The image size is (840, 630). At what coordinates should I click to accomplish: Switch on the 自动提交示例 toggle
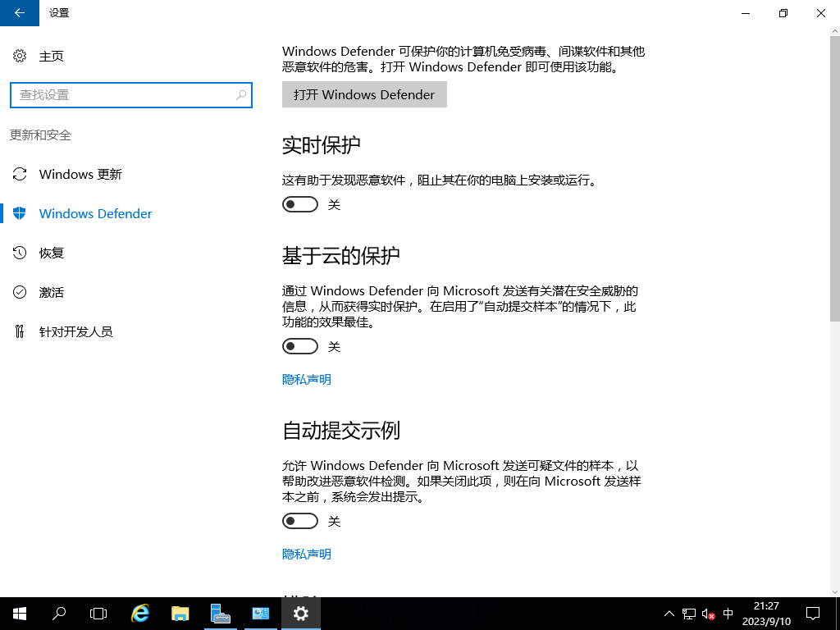(300, 521)
